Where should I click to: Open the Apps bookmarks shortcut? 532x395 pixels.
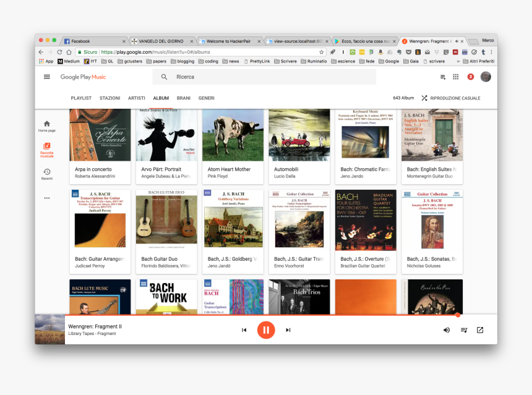(x=46, y=61)
